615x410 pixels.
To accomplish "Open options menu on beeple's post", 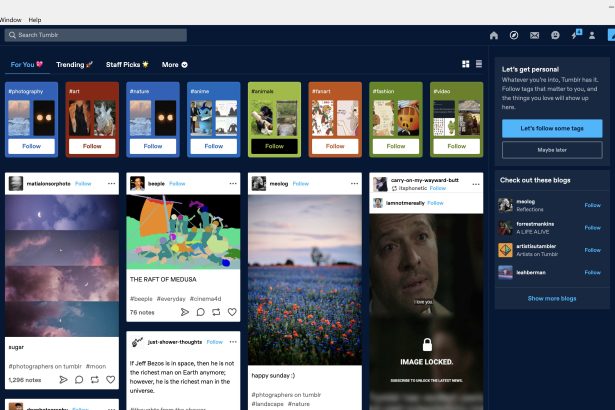I will [233, 184].
